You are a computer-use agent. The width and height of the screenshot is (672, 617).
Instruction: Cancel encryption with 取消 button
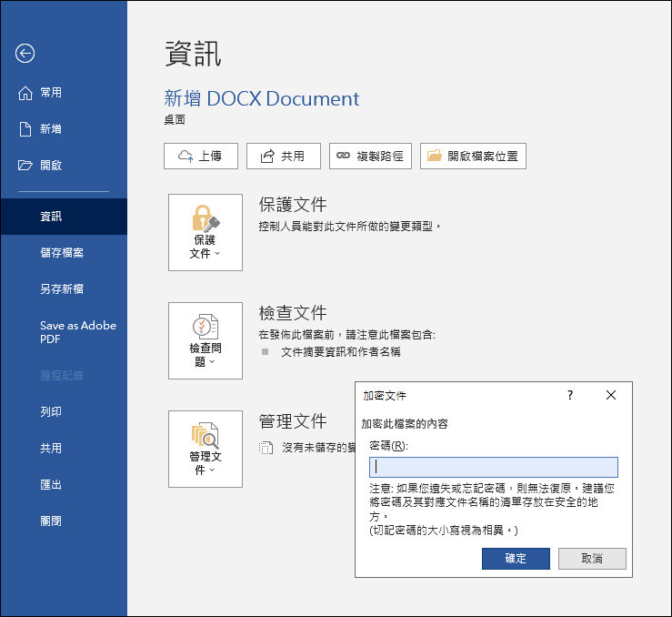click(592, 559)
